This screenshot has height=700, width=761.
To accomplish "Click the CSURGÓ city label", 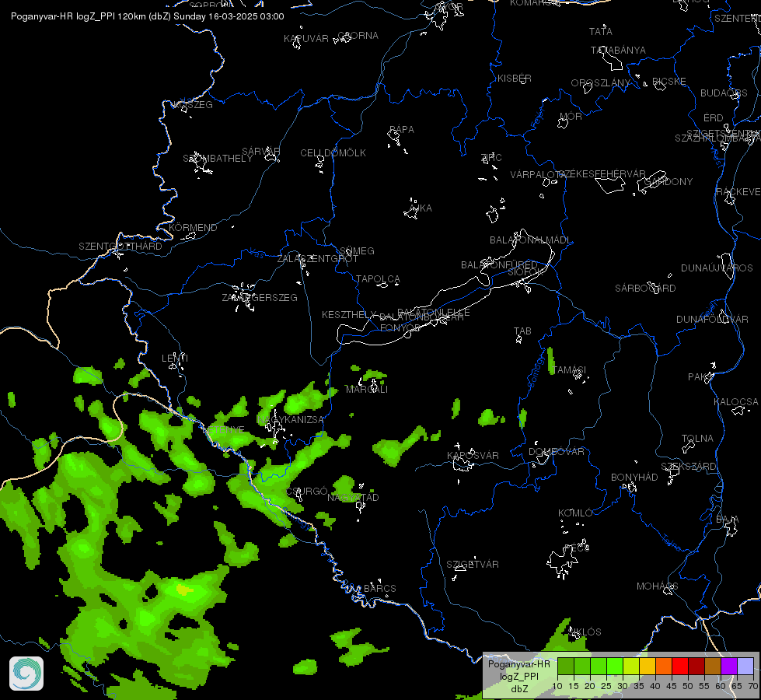I will point(306,491).
